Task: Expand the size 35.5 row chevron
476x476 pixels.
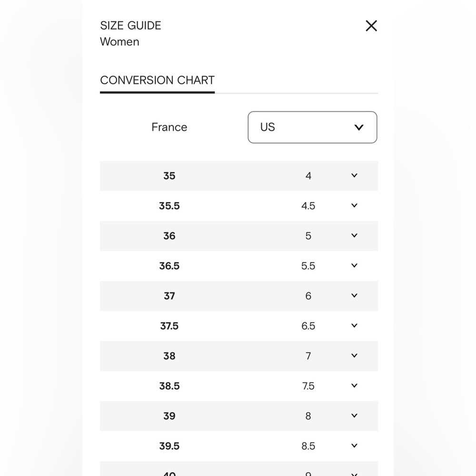Action: (x=354, y=206)
